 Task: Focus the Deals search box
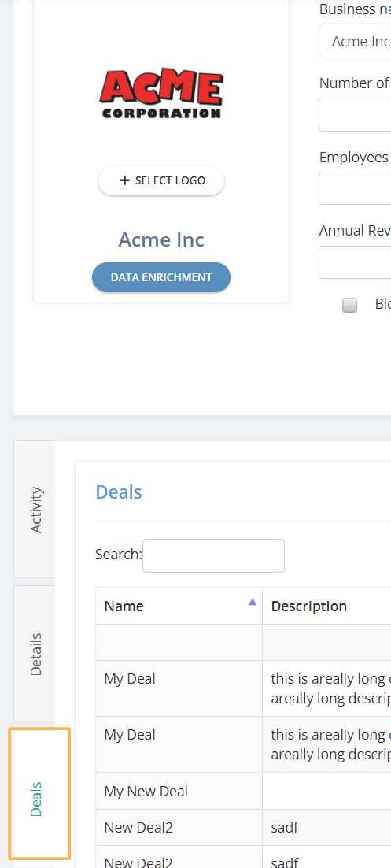213,556
